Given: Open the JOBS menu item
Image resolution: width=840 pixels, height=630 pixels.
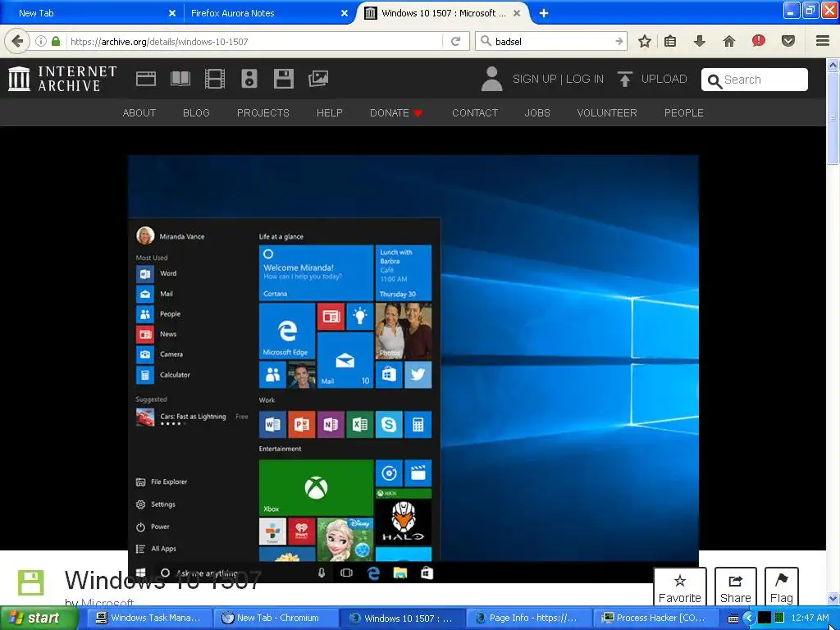Looking at the screenshot, I should tap(537, 113).
